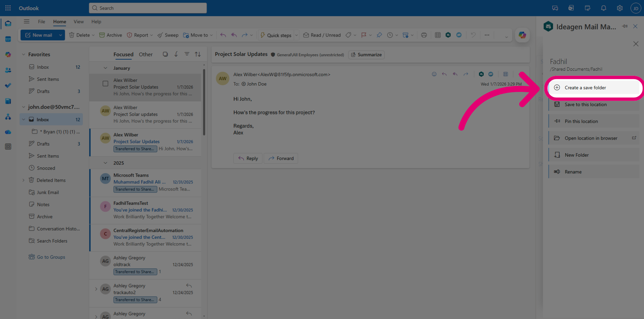Open the Microsoft Teams message from 12/31/2025

point(146,182)
